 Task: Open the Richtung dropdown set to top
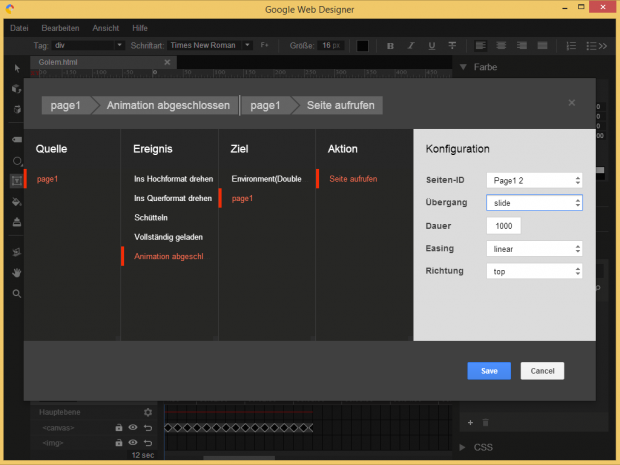click(534, 271)
